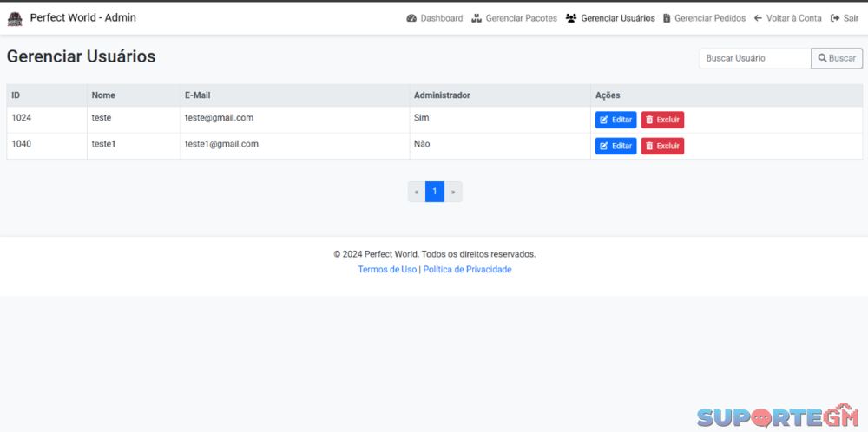Delete user teste with Excluir button
Viewport: 868px width, 432px height.
coord(662,120)
